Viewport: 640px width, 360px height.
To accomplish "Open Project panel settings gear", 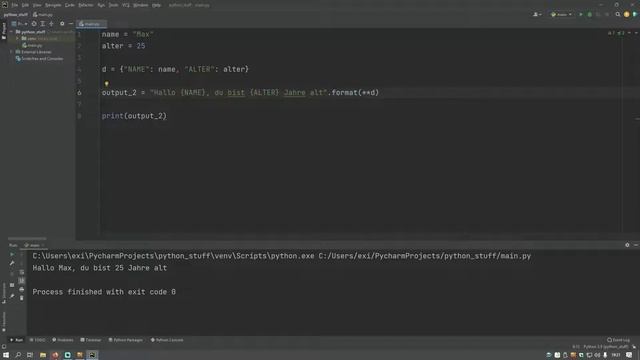I will [62, 24].
